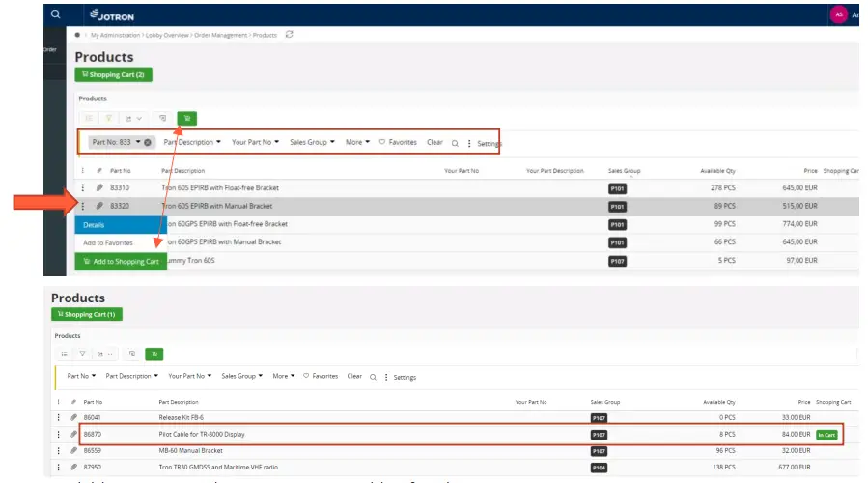Select 'MB-60 Manual Bracket' row

click(x=454, y=451)
